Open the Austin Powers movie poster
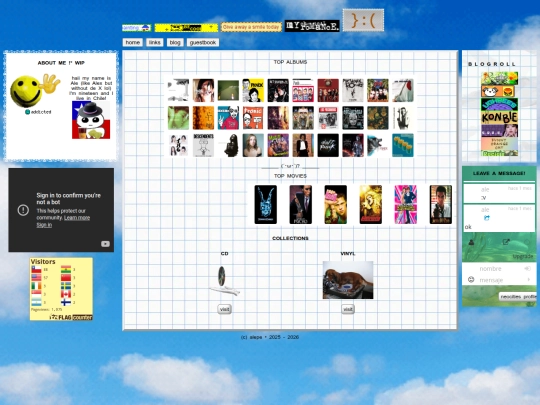The height and width of the screenshot is (405, 540). (x=406, y=205)
